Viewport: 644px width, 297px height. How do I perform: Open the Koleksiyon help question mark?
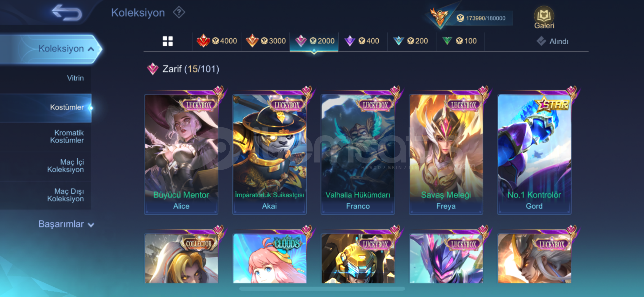(179, 12)
